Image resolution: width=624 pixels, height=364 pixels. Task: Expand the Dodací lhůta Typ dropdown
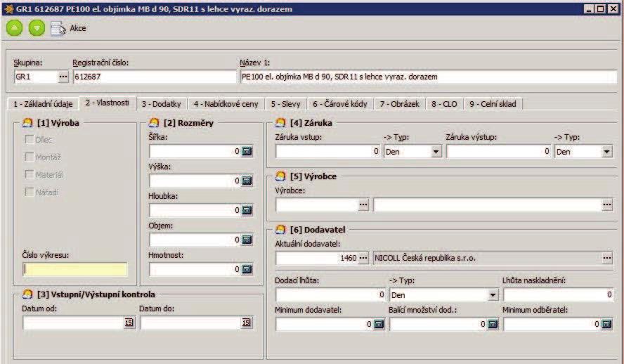(493, 295)
